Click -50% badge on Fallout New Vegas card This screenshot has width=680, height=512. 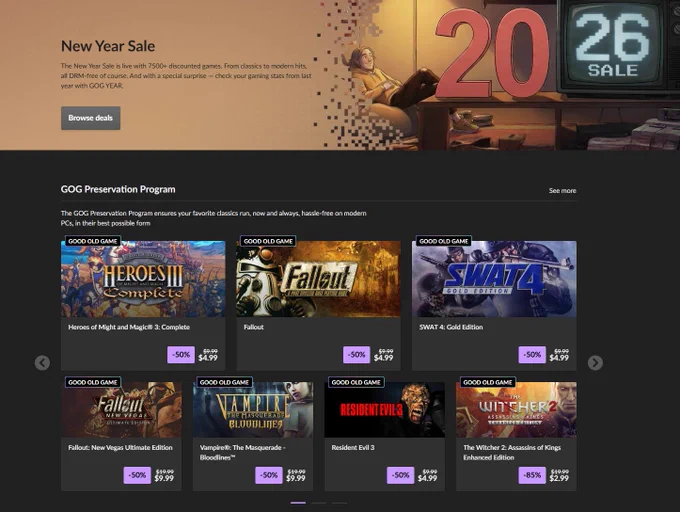tap(137, 475)
